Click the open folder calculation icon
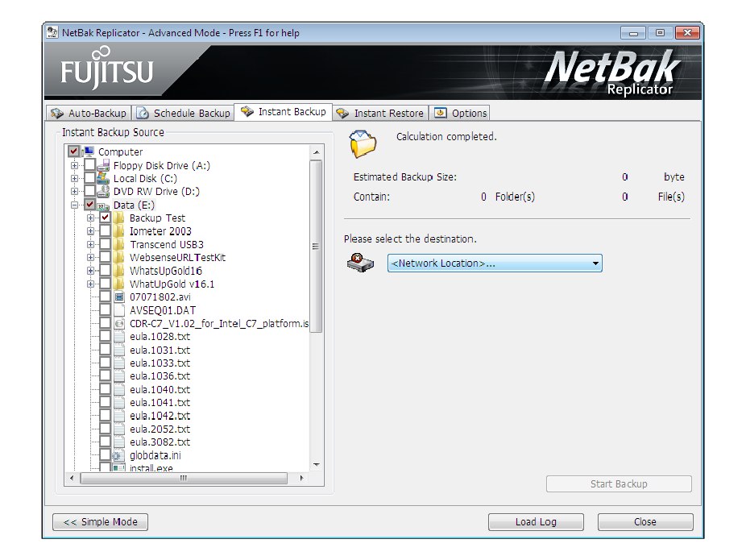This screenshot has width=746, height=560. tap(363, 143)
